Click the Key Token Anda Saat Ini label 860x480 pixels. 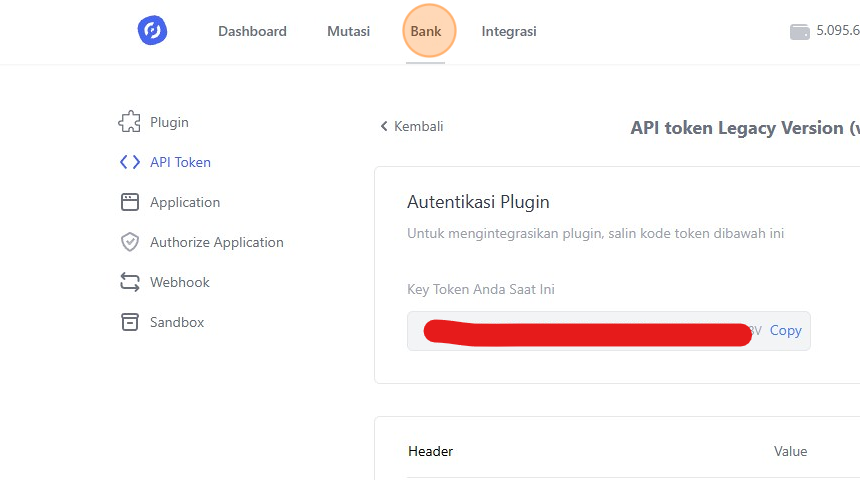[480, 289]
